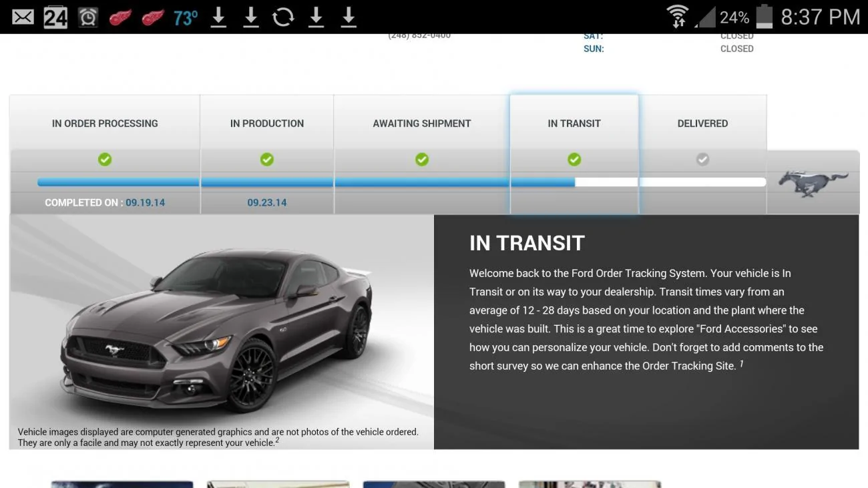Open the mail envelope notification icon
868x488 pixels.
click(x=22, y=17)
